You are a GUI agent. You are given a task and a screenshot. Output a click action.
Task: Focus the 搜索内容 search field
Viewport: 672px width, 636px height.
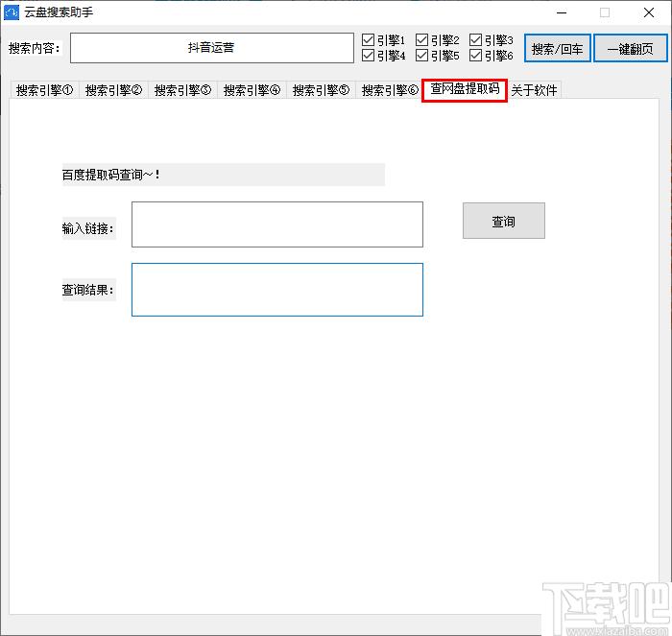click(x=212, y=48)
